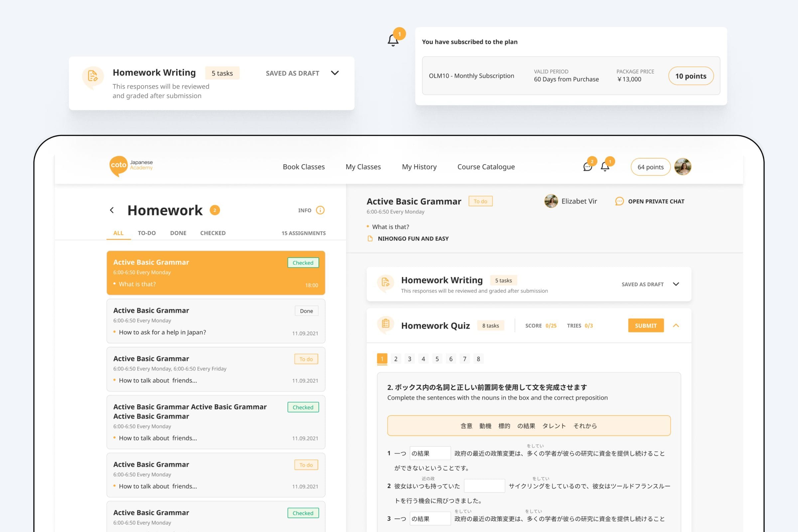
Task: Click the private chat bubble icon
Action: coord(619,201)
